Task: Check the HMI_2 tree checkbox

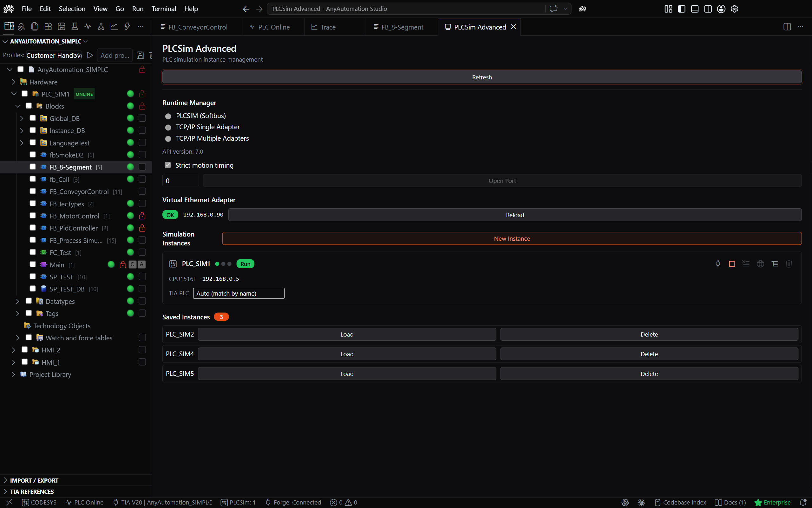Action: click(24, 350)
